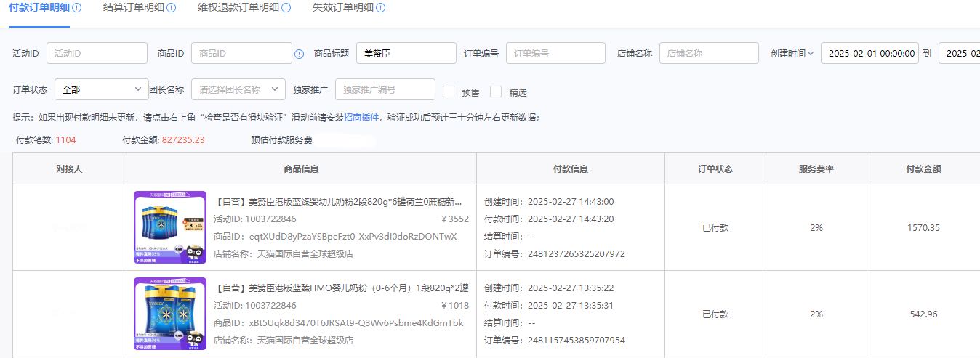Image resolution: width=980 pixels, height=358 pixels.
Task: Click info icon beside 维权退款订单明细 tab
Action: pyautogui.click(x=286, y=7)
